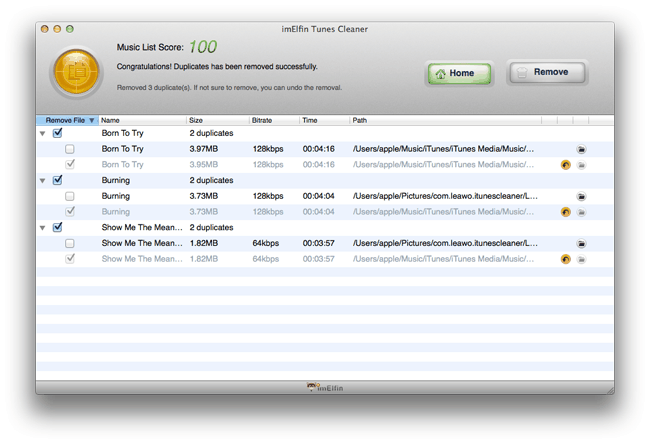Image resolution: width=650 pixels, height=444 pixels.
Task: Sort by the Time column header
Action: [325, 121]
